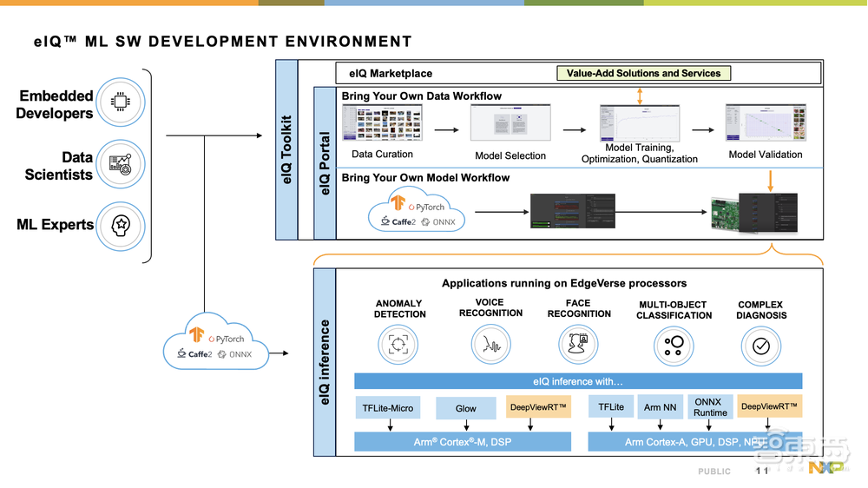Click the Voice Recognition waveform icon
Screen dimensions: 868x488
(491, 344)
